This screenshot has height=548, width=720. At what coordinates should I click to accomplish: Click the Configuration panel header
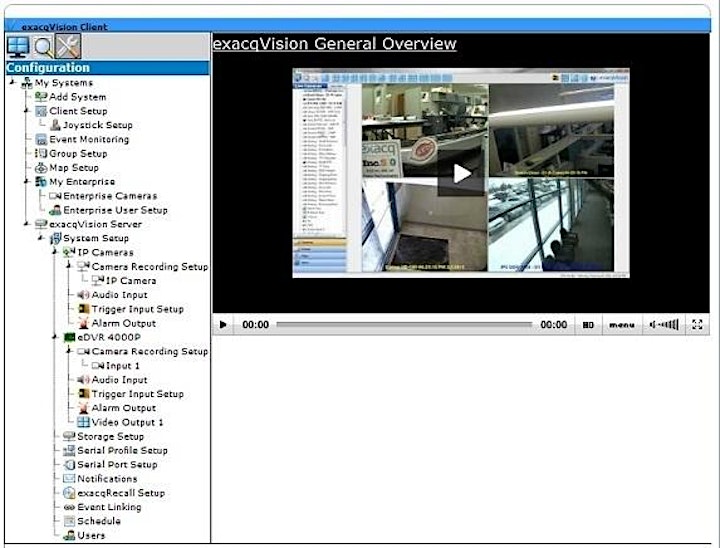107,68
